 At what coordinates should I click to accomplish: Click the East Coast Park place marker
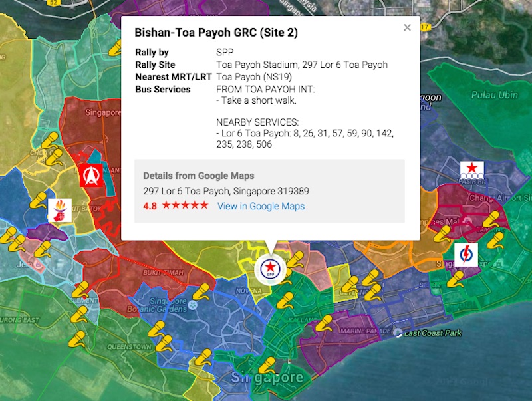click(398, 333)
